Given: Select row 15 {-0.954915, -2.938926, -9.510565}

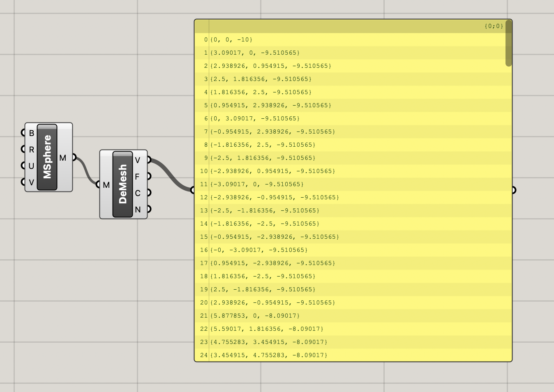Looking at the screenshot, I should click(275, 237).
